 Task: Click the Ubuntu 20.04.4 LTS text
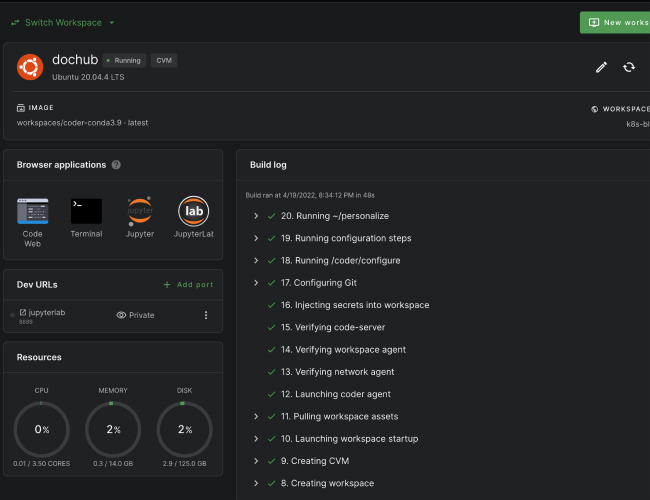pyautogui.click(x=88, y=77)
